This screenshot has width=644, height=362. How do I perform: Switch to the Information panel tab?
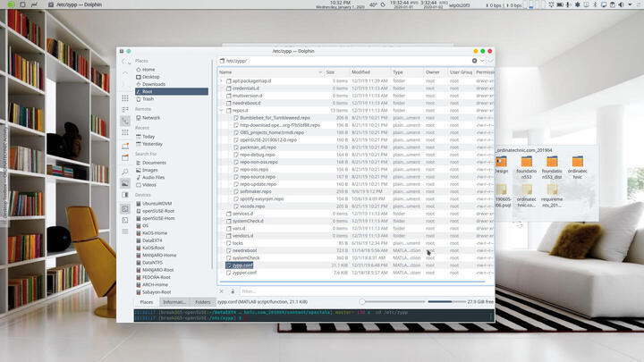point(174,302)
